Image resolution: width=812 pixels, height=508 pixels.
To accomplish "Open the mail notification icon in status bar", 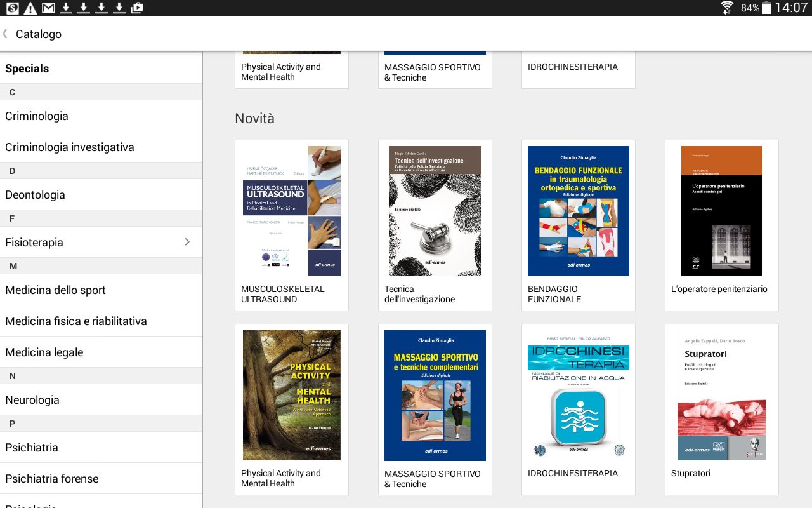I will point(48,8).
